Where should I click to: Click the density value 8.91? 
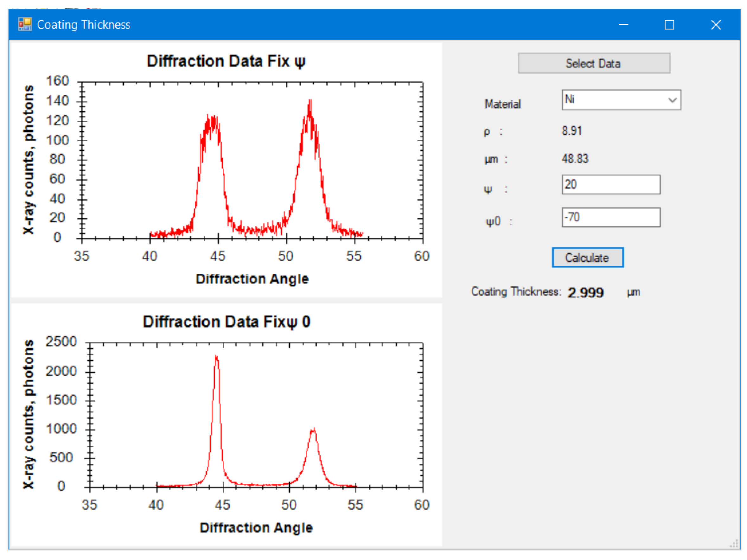[572, 130]
